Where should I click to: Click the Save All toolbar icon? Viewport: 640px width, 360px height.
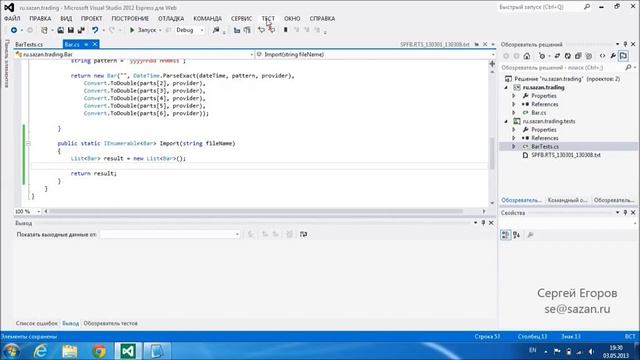click(x=81, y=30)
